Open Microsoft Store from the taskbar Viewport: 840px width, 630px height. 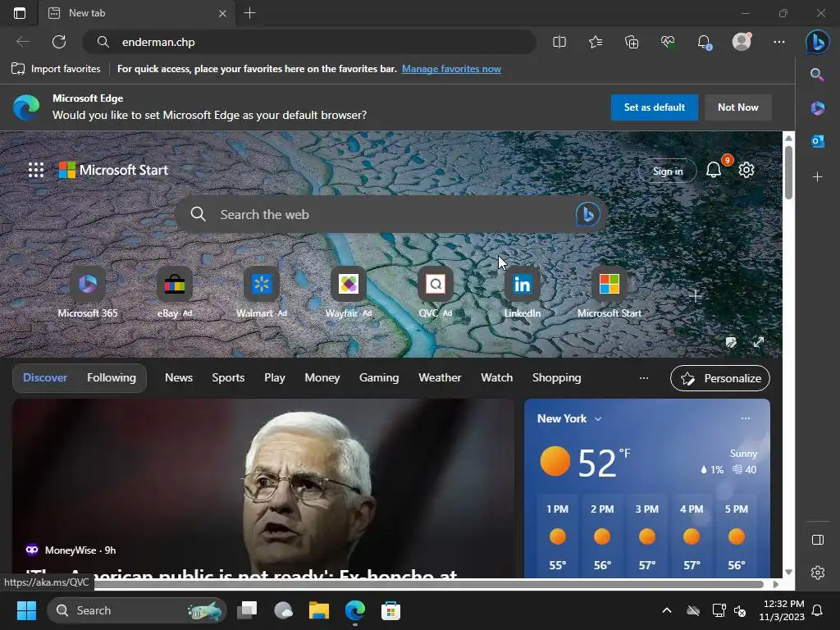[x=390, y=610]
